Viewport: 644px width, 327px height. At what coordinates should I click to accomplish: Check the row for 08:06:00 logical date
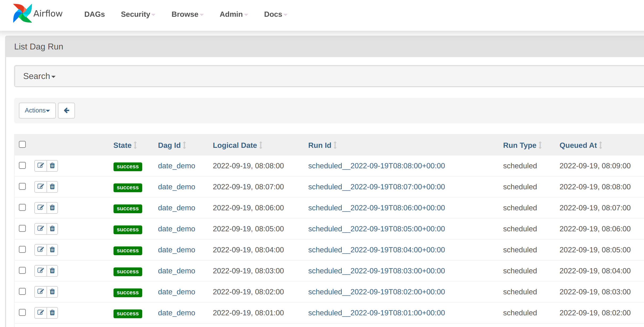pyautogui.click(x=22, y=207)
